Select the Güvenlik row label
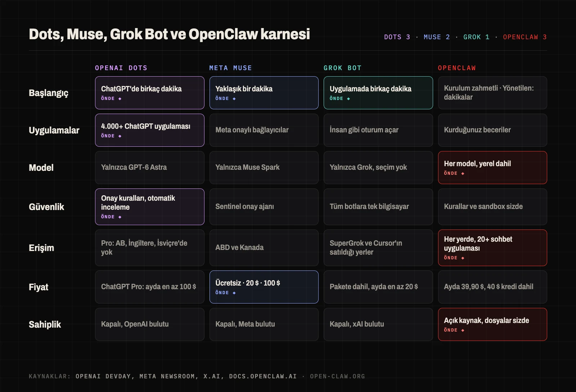 coord(46,207)
